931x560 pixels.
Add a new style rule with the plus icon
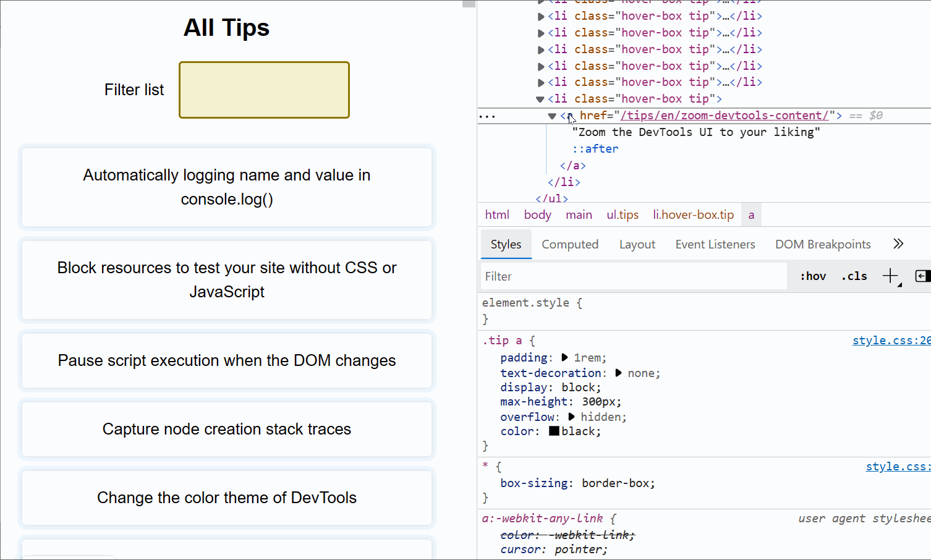coord(890,276)
